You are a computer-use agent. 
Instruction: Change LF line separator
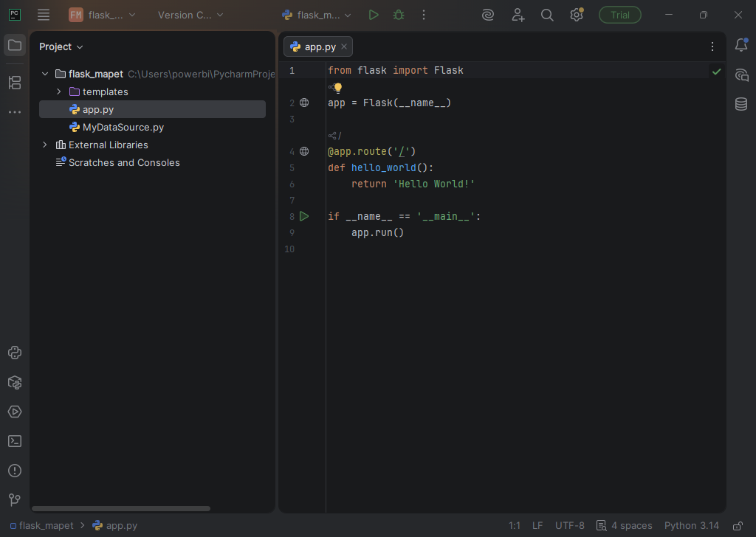click(537, 525)
